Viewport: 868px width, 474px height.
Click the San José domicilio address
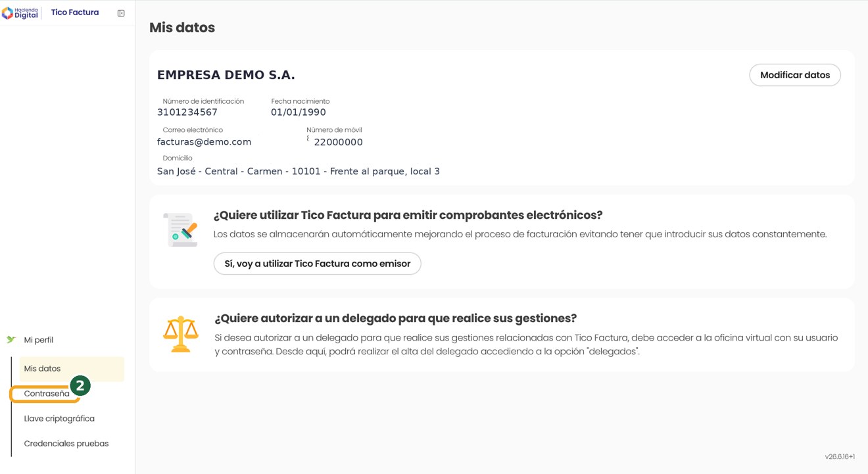pyautogui.click(x=299, y=172)
